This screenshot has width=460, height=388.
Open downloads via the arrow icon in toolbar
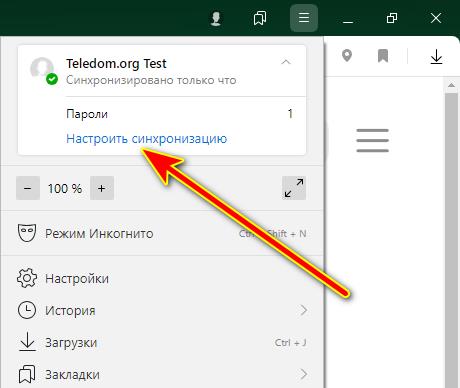tap(436, 57)
